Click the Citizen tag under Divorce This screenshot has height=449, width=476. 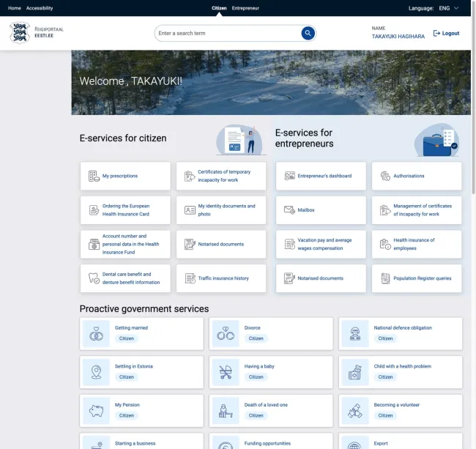click(x=256, y=338)
